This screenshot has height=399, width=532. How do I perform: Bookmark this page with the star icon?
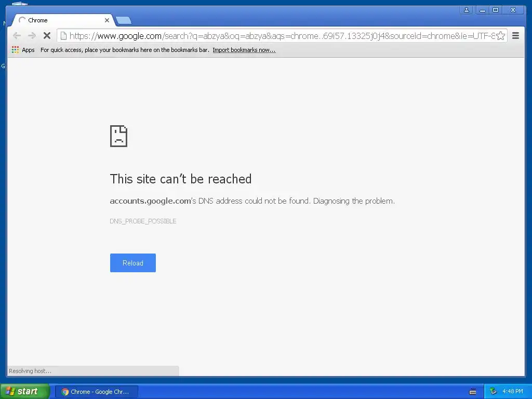pos(500,36)
